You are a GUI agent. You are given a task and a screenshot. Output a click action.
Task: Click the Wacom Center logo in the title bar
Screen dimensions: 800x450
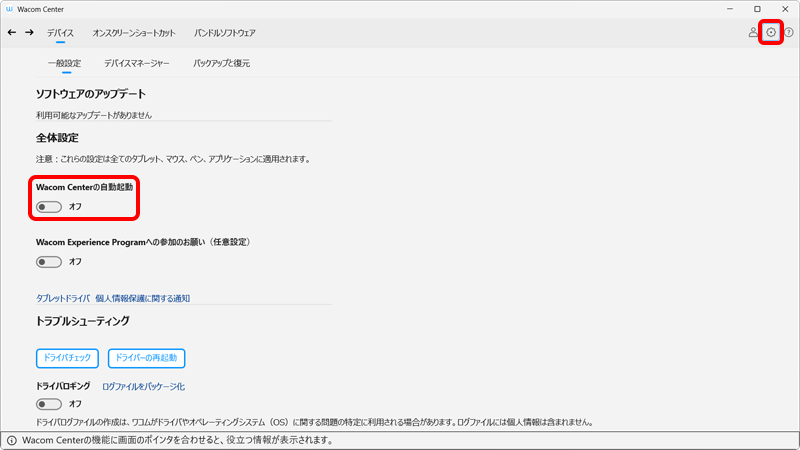click(x=9, y=9)
